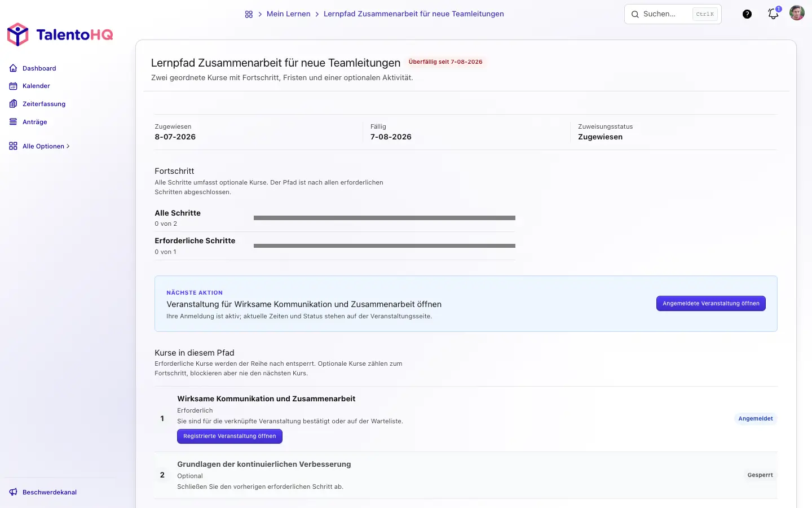The width and height of the screenshot is (812, 508).
Task: Expand Alle Optionen chevron
Action: (68, 146)
